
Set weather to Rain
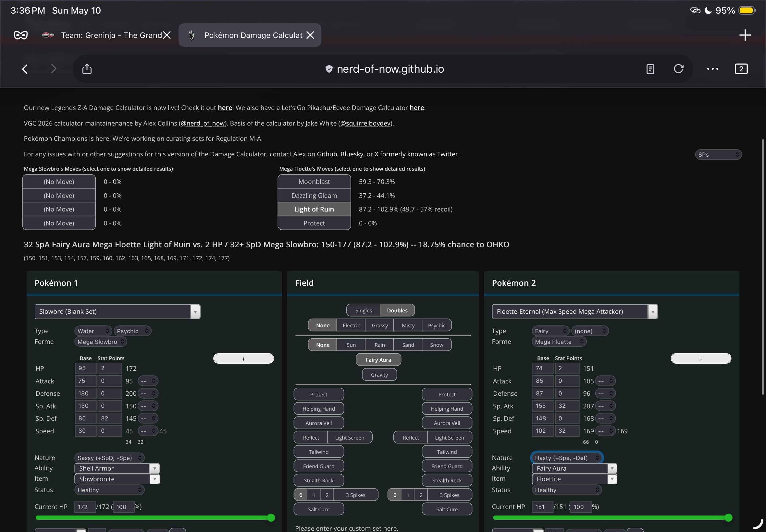tap(379, 345)
